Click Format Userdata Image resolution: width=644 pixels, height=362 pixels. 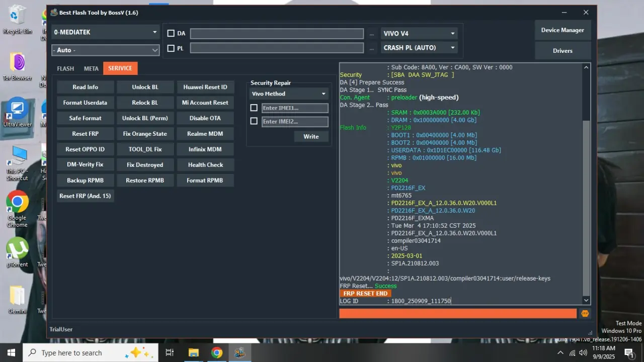pyautogui.click(x=86, y=103)
